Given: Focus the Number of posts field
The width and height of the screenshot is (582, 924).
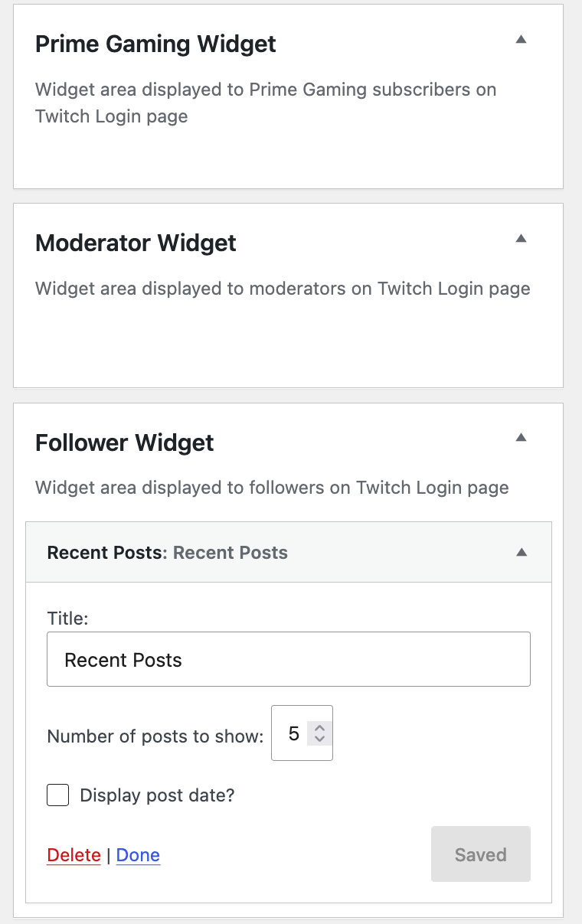Looking at the screenshot, I should click(302, 733).
